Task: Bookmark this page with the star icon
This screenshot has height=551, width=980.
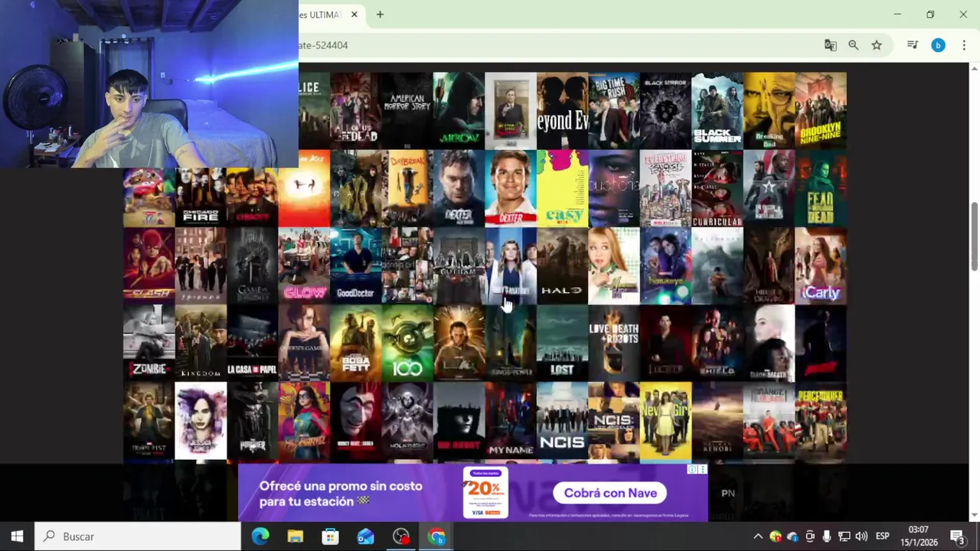Action: tap(877, 45)
